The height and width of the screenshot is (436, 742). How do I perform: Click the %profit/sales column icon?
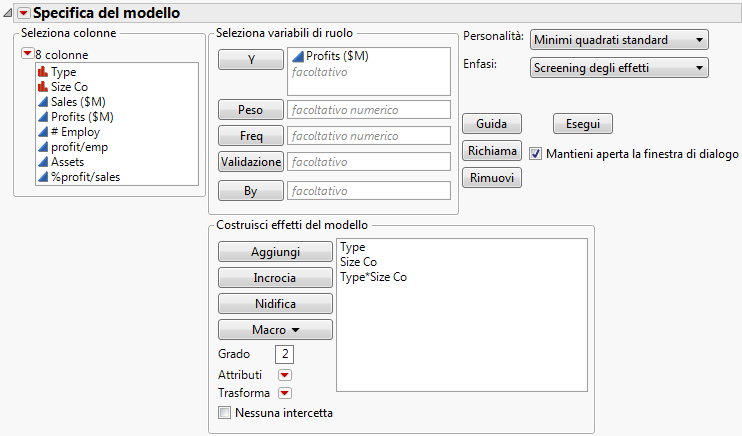[x=42, y=177]
